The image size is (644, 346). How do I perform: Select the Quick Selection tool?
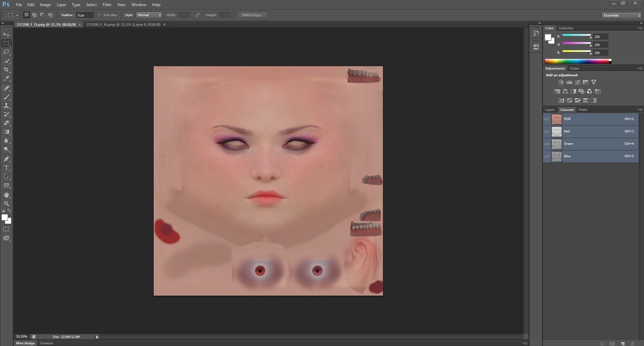[x=6, y=61]
